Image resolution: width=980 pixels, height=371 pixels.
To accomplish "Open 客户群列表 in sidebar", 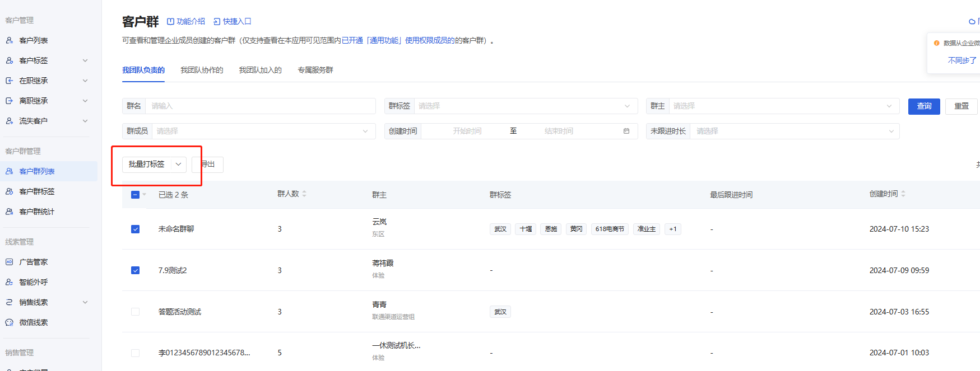I will (49, 171).
